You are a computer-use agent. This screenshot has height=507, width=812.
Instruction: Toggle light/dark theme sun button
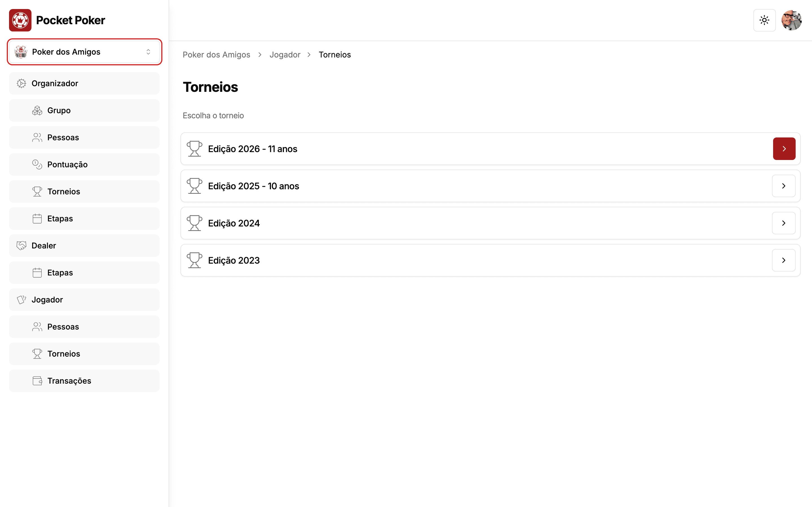pos(764,20)
